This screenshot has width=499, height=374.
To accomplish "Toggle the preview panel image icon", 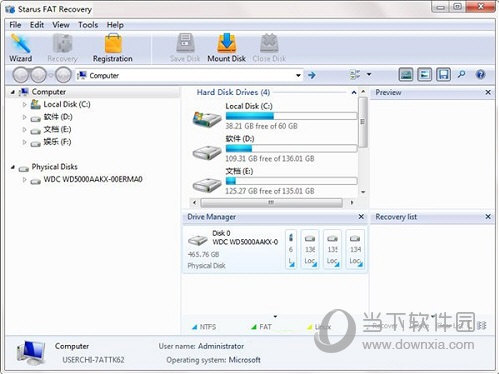I will click(406, 75).
